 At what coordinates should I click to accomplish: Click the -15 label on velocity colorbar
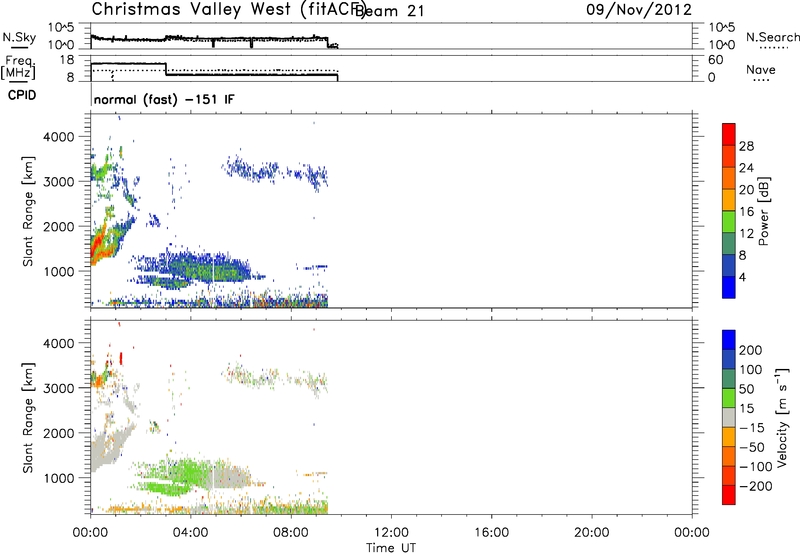(751, 428)
